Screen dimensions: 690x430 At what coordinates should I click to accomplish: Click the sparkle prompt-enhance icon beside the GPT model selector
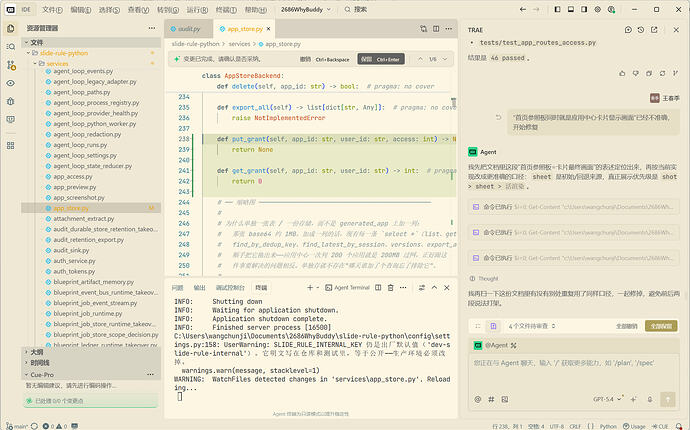633,399
